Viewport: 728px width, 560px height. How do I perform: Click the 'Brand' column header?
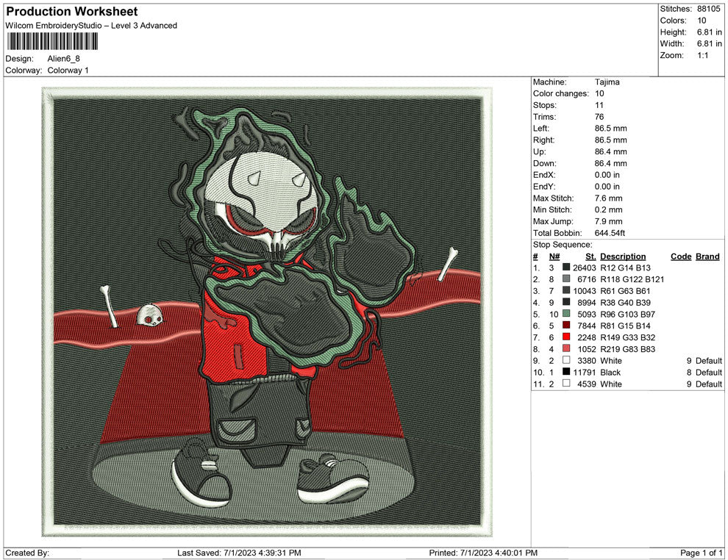[x=707, y=256]
